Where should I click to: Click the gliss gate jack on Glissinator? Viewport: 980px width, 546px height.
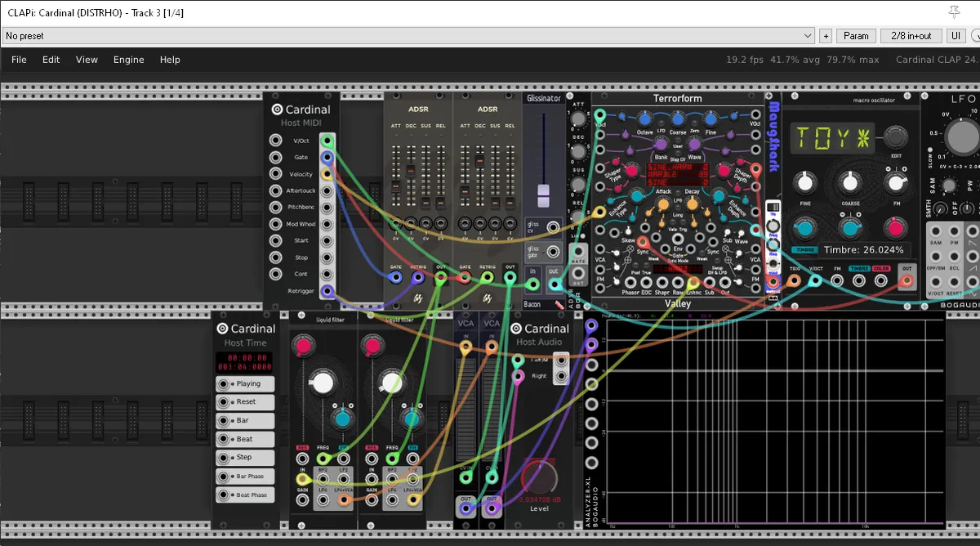coord(554,252)
